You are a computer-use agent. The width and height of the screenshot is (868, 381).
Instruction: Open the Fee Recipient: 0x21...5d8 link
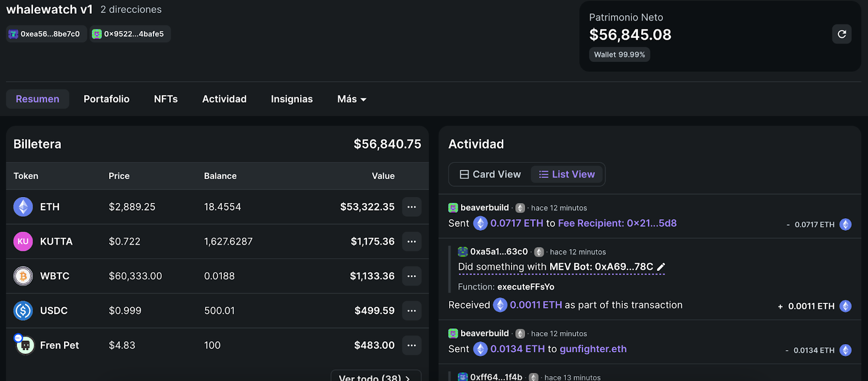pyautogui.click(x=617, y=223)
